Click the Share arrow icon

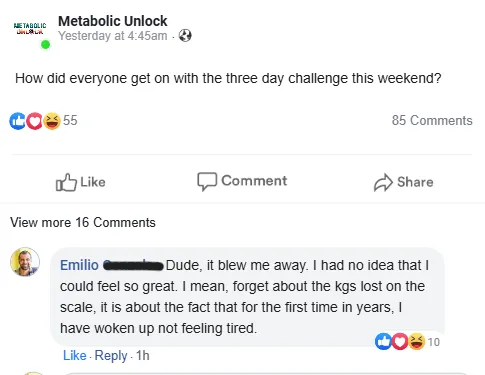tap(383, 182)
